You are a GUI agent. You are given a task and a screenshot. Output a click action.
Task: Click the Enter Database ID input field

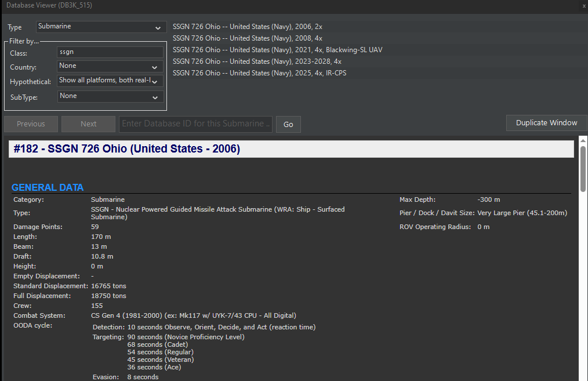pos(195,124)
